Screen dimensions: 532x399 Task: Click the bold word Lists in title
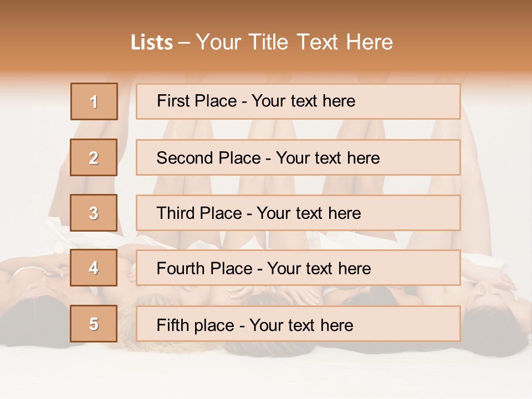tap(152, 43)
